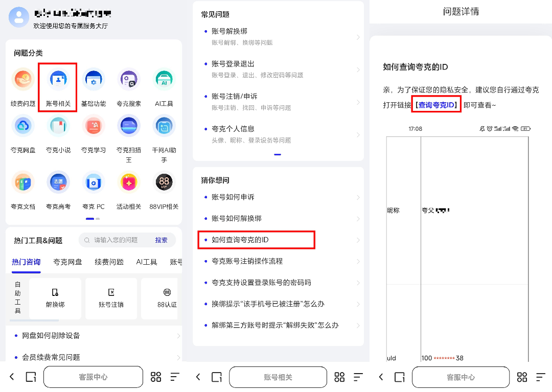
Task: Click the 账号相关 address bar in middle panel
Action: [x=278, y=377]
